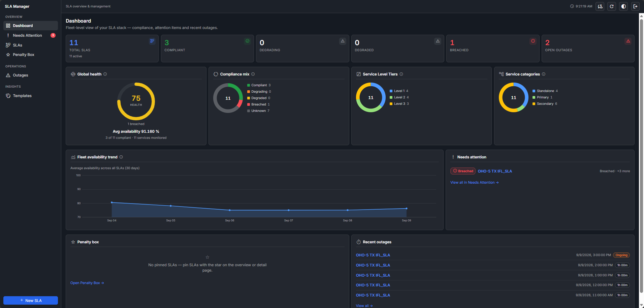This screenshot has width=644, height=308.
Task: Go to SLAs in the sidebar
Action: [x=31, y=45]
